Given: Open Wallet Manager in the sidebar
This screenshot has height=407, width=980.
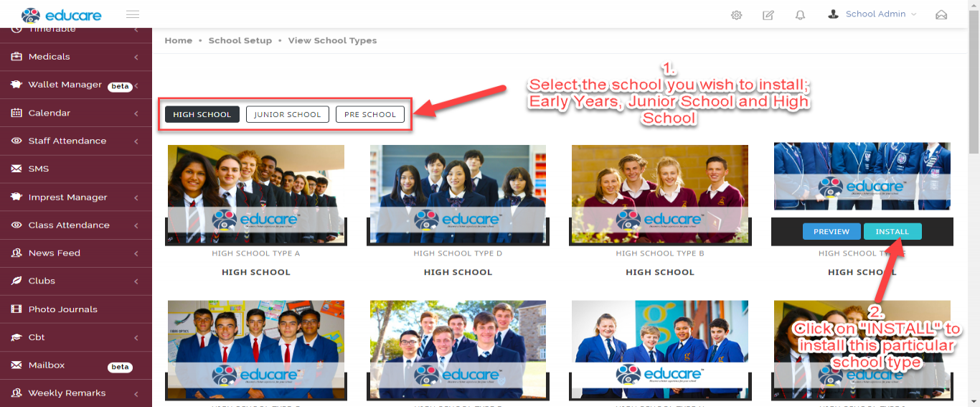Looking at the screenshot, I should 76,85.
